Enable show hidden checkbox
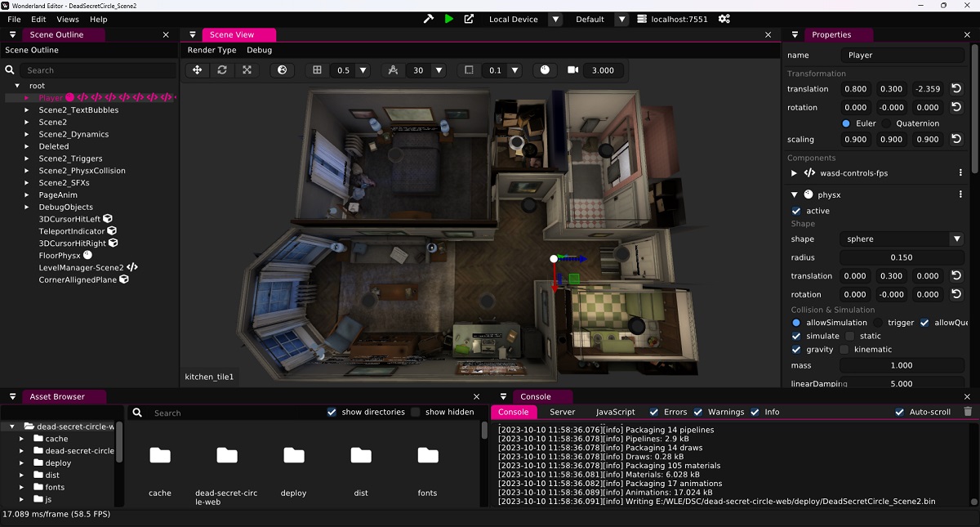 coord(416,412)
